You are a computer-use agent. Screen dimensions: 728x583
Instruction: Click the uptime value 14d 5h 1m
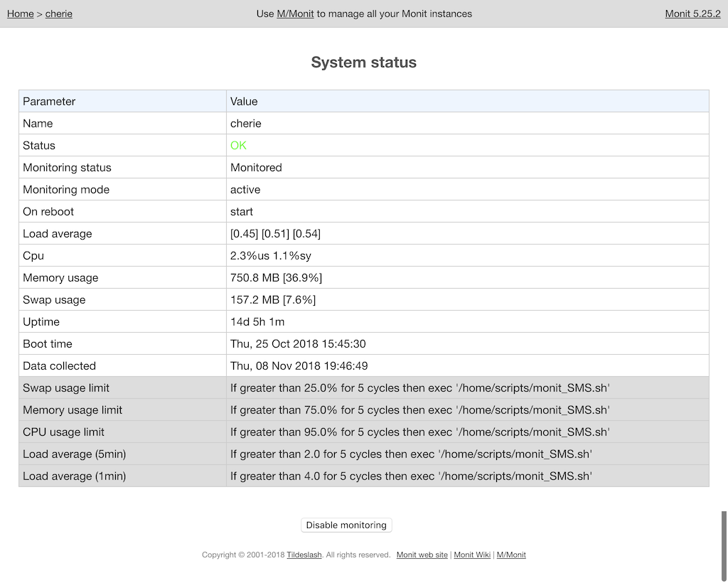pos(257,321)
